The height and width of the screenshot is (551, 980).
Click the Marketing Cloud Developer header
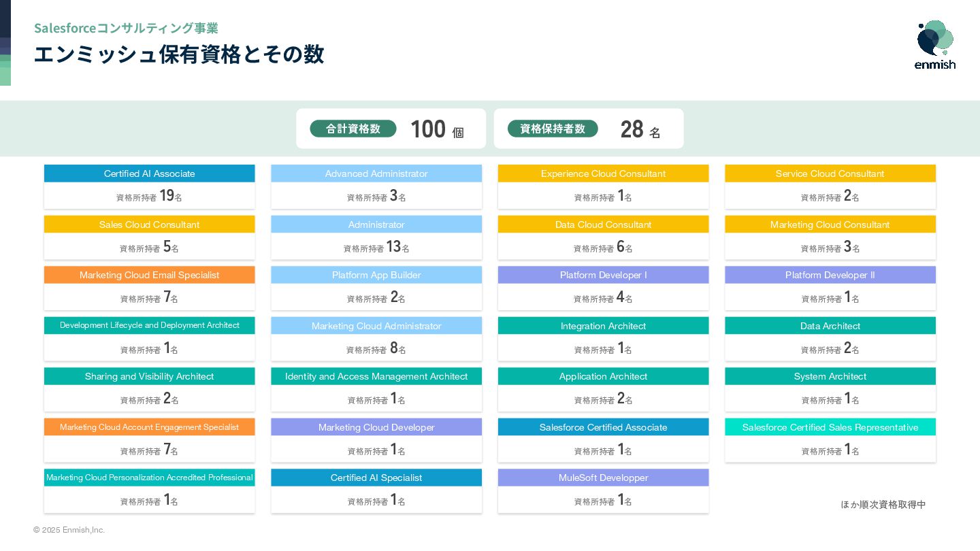(376, 427)
